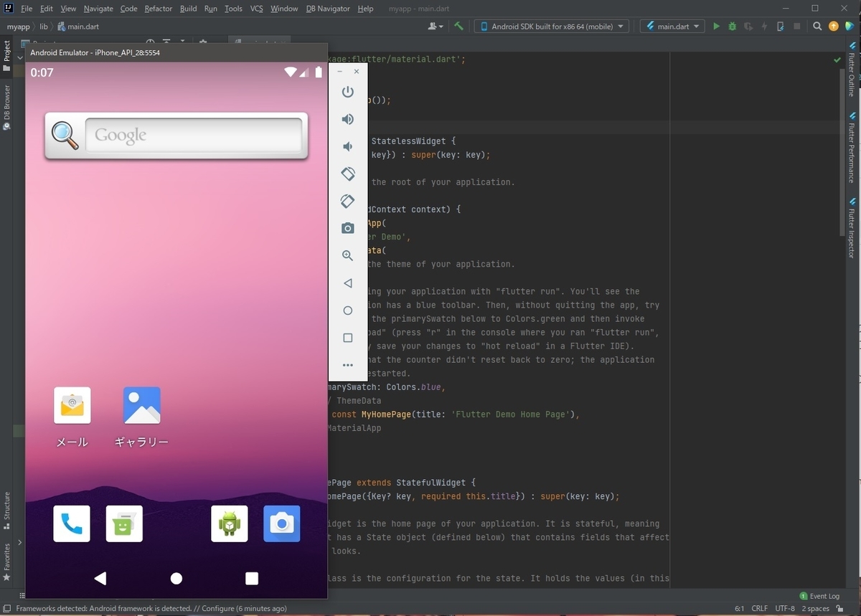The image size is (861, 616).
Task: Rotate the emulator left
Action: [348, 174]
